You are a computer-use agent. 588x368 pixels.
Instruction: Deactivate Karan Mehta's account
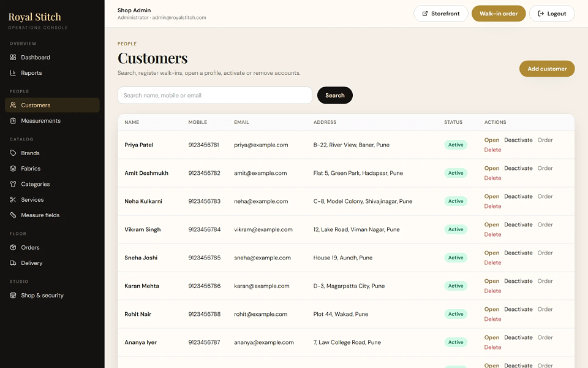click(x=518, y=281)
